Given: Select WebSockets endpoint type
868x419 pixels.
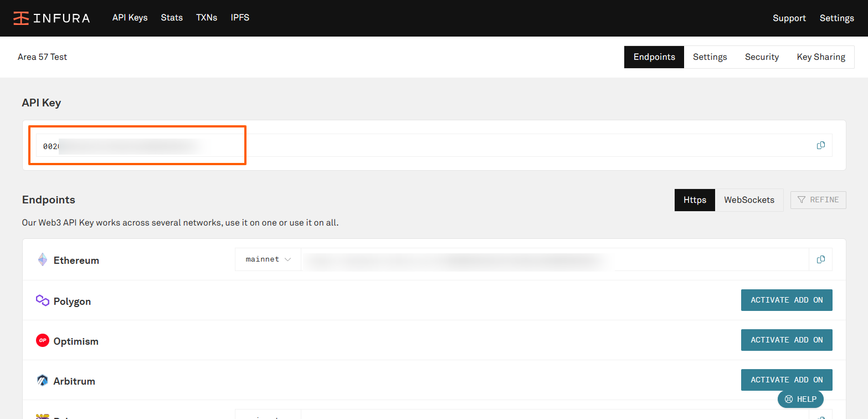Looking at the screenshot, I should pyautogui.click(x=749, y=200).
